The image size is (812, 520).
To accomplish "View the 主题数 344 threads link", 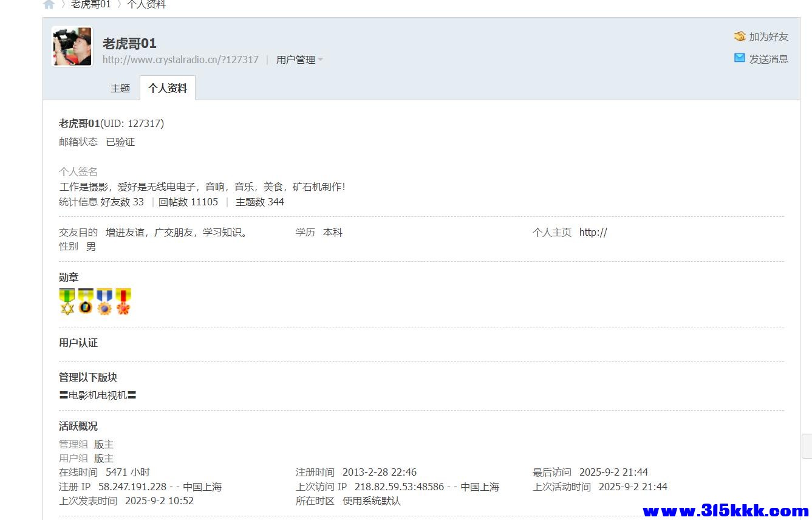I will tap(259, 202).
